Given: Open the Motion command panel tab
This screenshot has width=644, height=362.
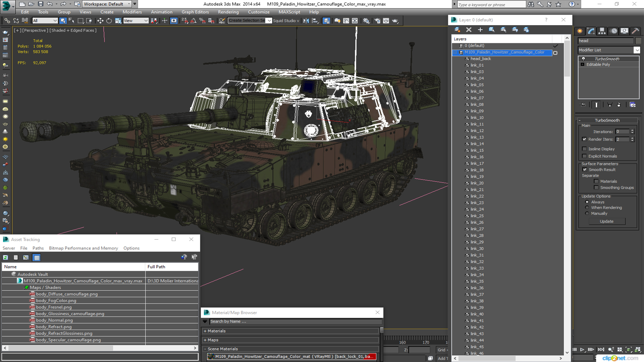Looking at the screenshot, I should 614,31.
